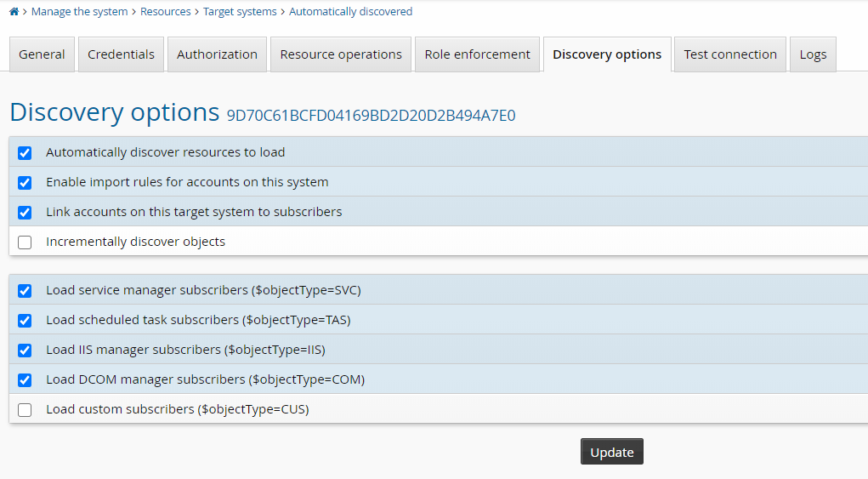
Task: Select the Role enforcement tab
Action: pyautogui.click(x=477, y=54)
